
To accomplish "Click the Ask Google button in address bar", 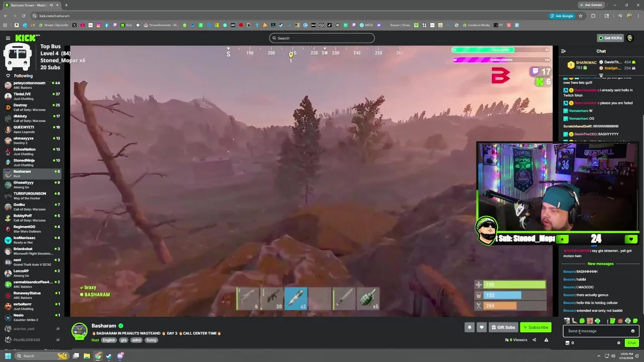I will tap(561, 16).
